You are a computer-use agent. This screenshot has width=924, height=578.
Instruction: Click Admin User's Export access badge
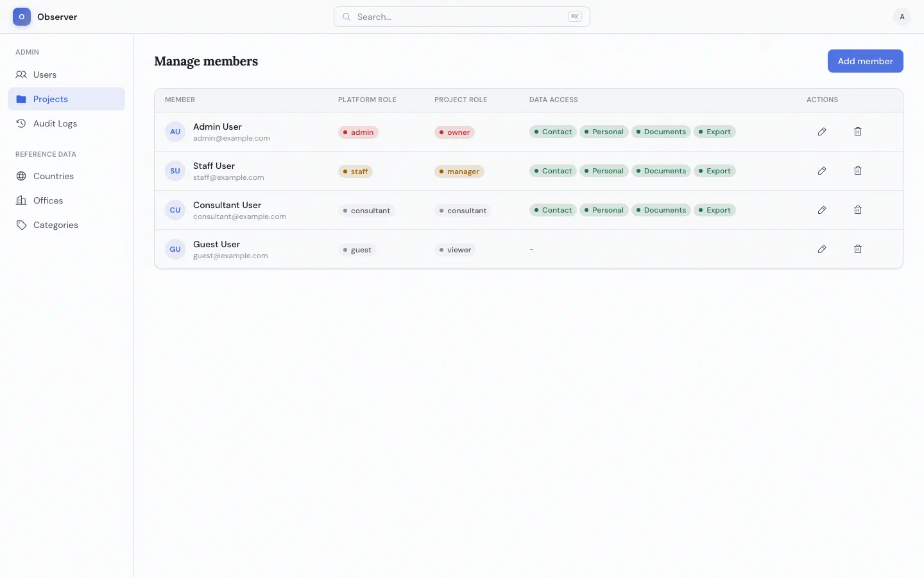tap(715, 132)
